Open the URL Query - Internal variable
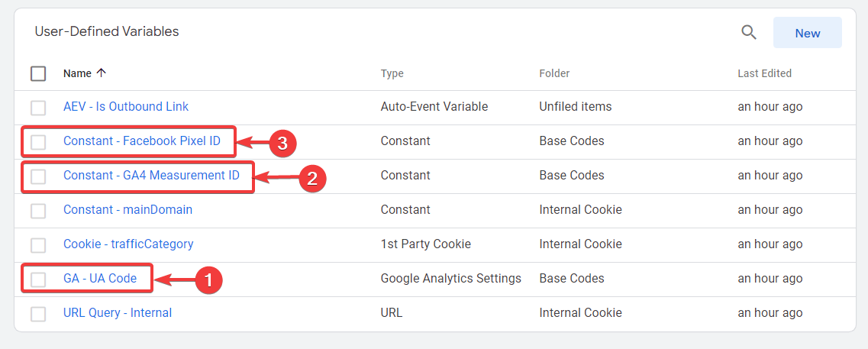868x349 pixels. click(118, 313)
